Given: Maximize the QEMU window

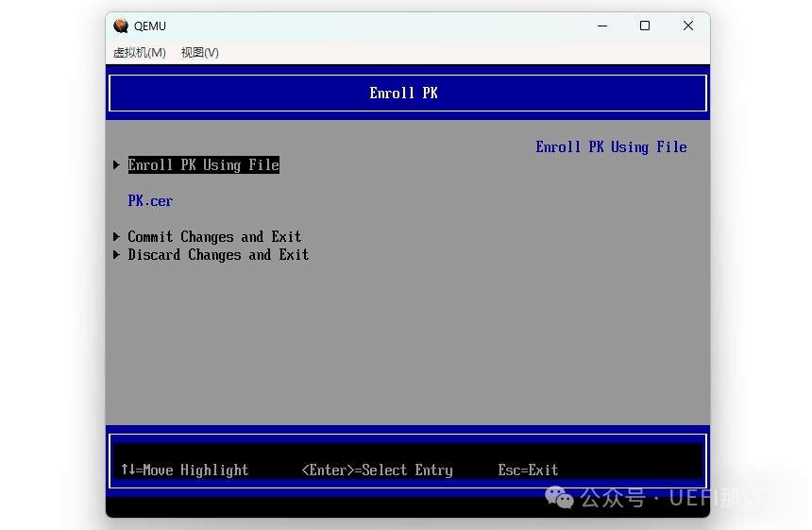Looking at the screenshot, I should click(645, 26).
